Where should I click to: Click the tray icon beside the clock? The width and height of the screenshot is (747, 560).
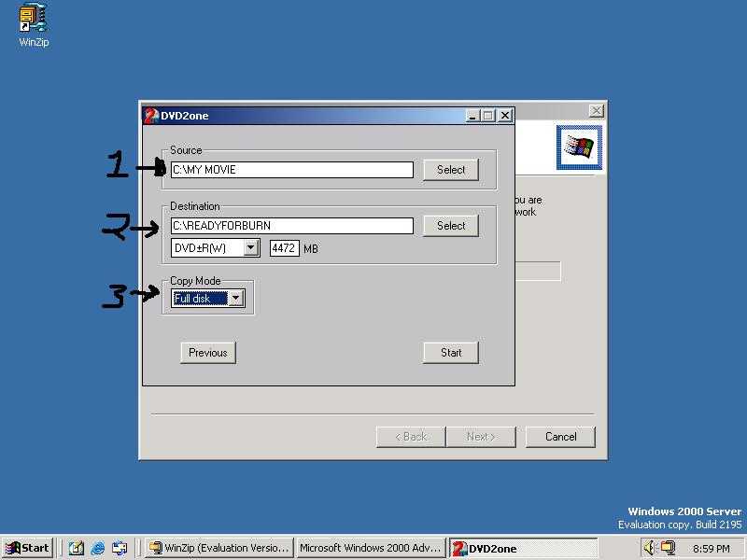669,548
